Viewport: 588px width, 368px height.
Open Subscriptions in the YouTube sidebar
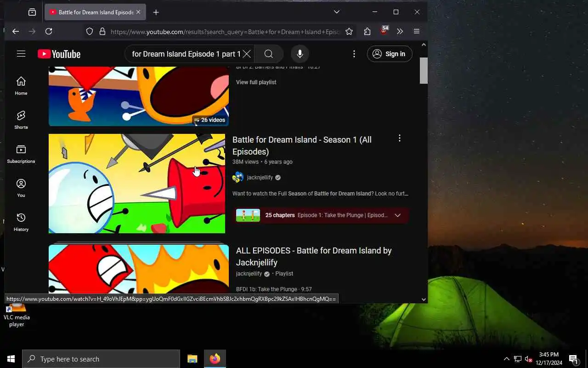21,154
